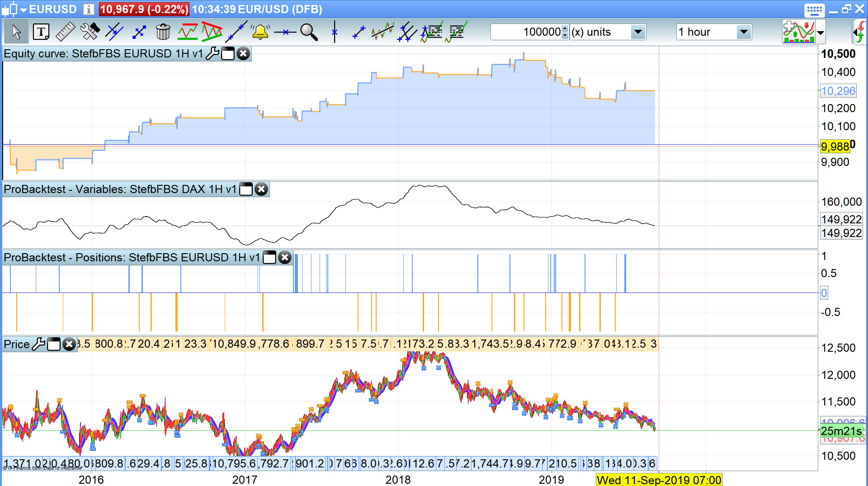
Task: Open Equity curve panel wrench settings
Action: [x=212, y=53]
